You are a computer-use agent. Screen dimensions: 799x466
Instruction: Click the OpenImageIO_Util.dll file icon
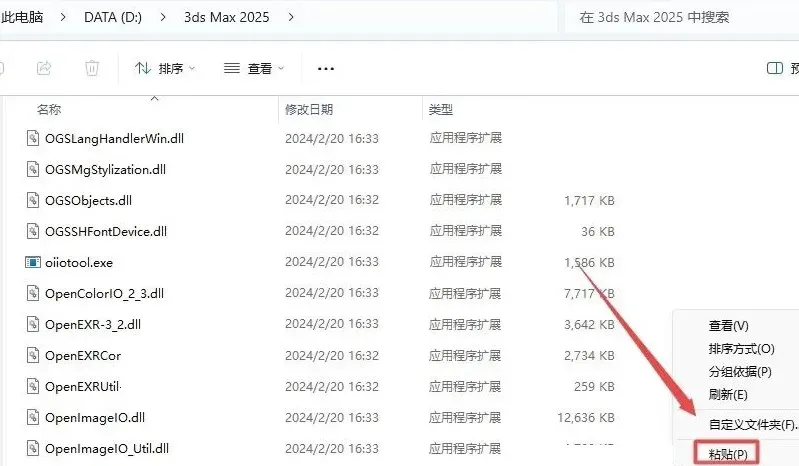coord(33,449)
